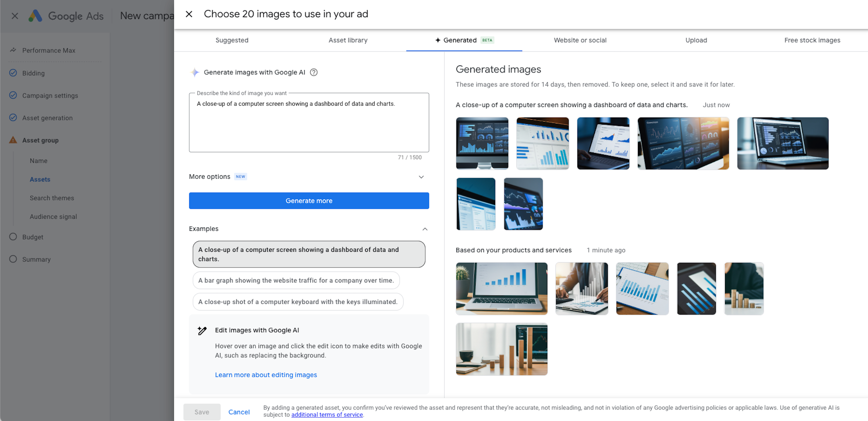
Task: Select the bar graph website traffic example
Action: coord(296,280)
